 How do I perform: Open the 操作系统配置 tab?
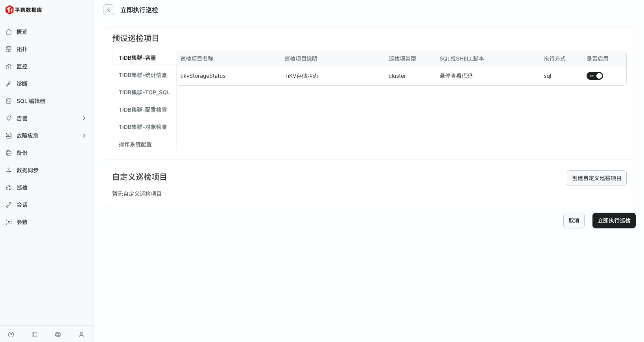(135, 144)
